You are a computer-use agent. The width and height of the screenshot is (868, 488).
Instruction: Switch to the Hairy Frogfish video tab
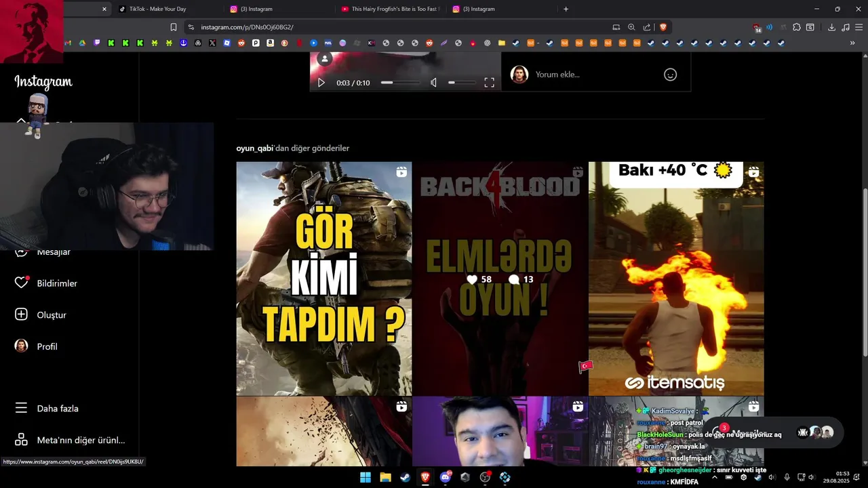click(391, 9)
